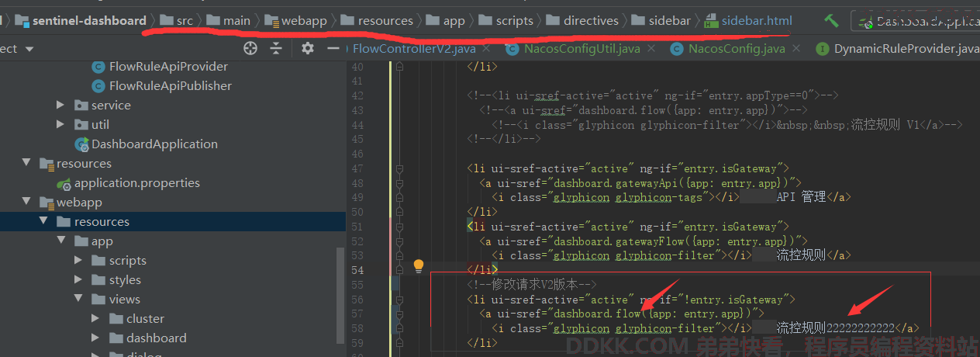This screenshot has width=980, height=357.
Task: Click the Collapse All icon in Project panel
Action: click(x=276, y=49)
